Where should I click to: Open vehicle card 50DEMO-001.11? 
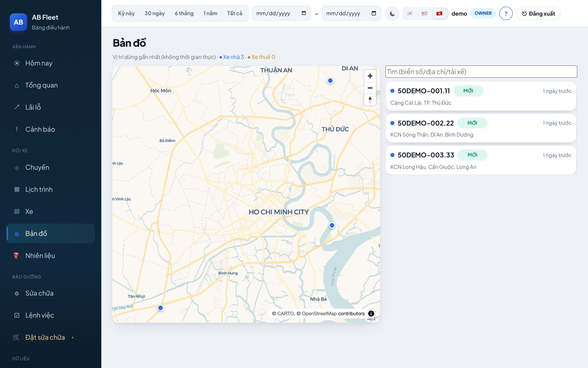click(481, 96)
